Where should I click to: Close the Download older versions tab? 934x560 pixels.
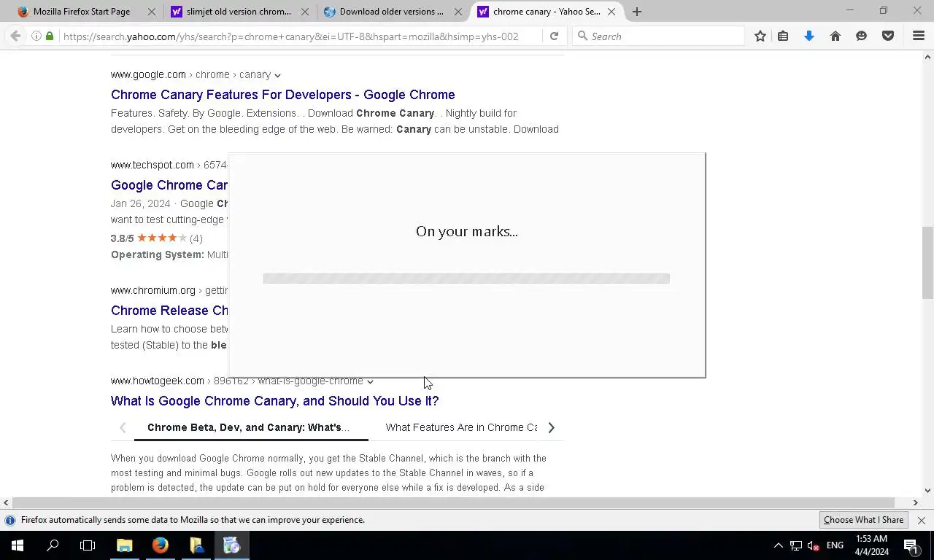[x=458, y=12]
